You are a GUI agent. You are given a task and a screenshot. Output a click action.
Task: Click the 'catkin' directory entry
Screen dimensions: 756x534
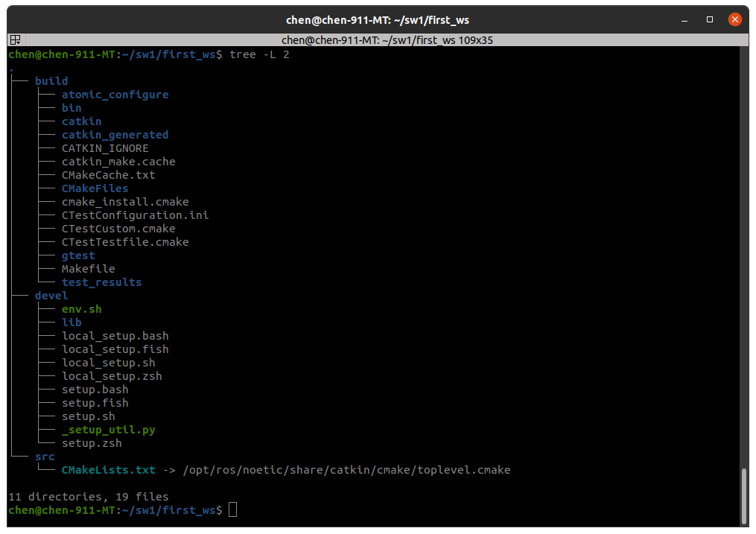pos(81,121)
